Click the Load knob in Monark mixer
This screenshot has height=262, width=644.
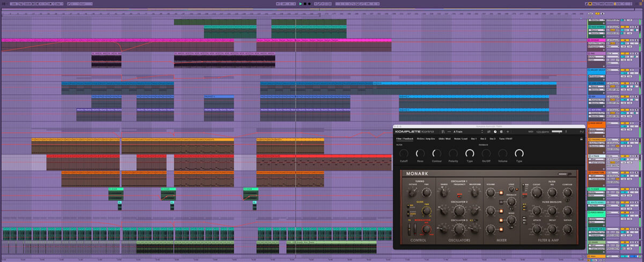[x=511, y=189]
